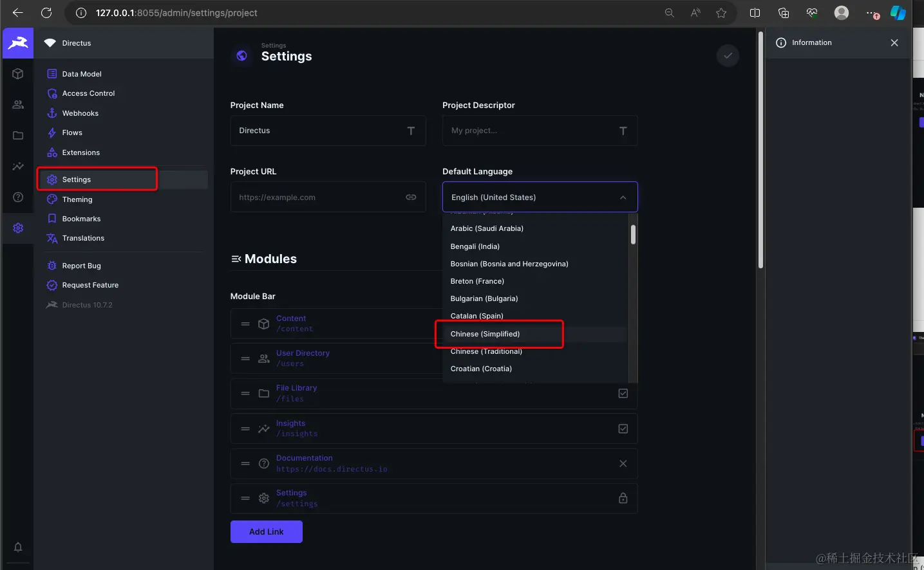Click the Add Link button

tap(267, 531)
